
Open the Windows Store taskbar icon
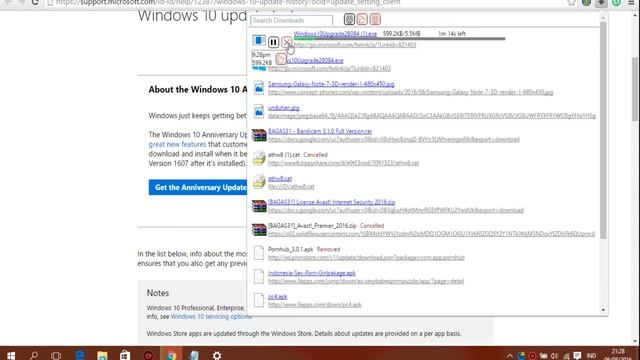tap(125, 355)
